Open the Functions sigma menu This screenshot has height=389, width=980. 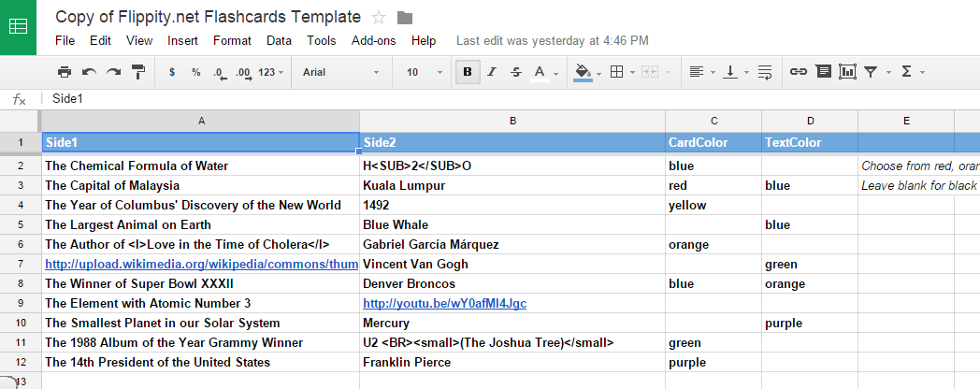912,72
